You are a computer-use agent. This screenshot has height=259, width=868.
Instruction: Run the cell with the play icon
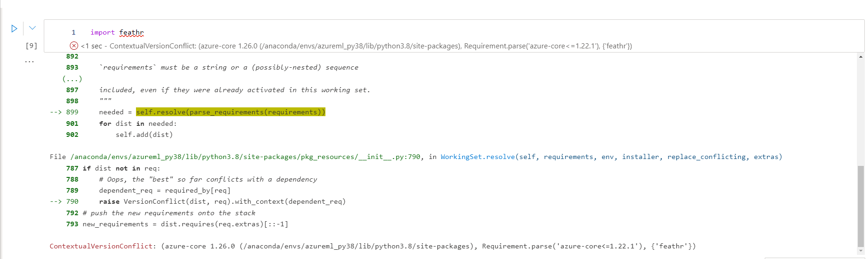click(14, 29)
